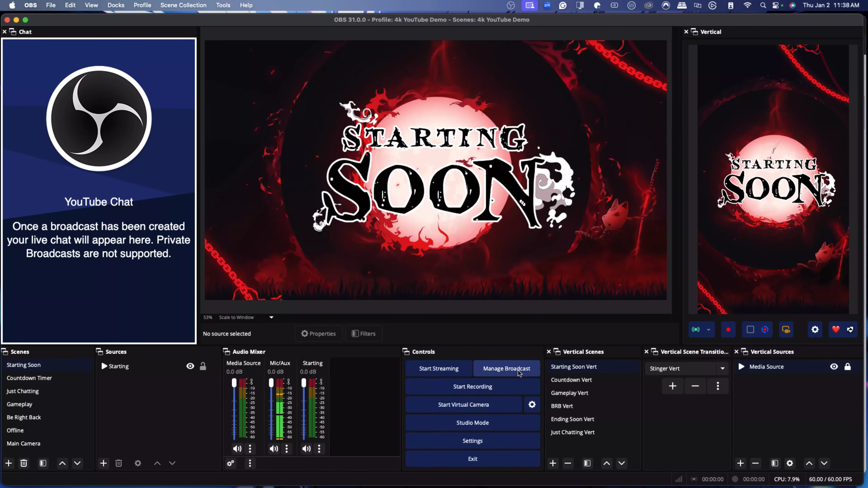Add vertical transition with plus button
The image size is (868, 488).
[x=672, y=386]
